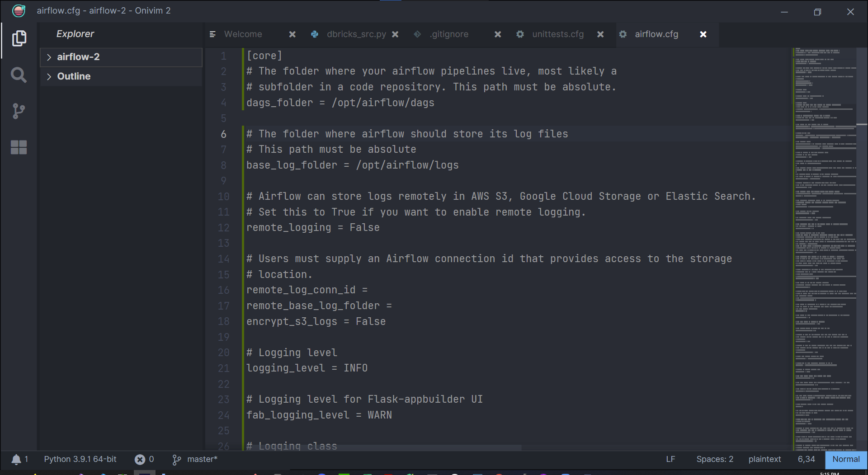Collapse the airflow-2 folder in Explorer
The width and height of the screenshot is (868, 475).
click(x=50, y=57)
